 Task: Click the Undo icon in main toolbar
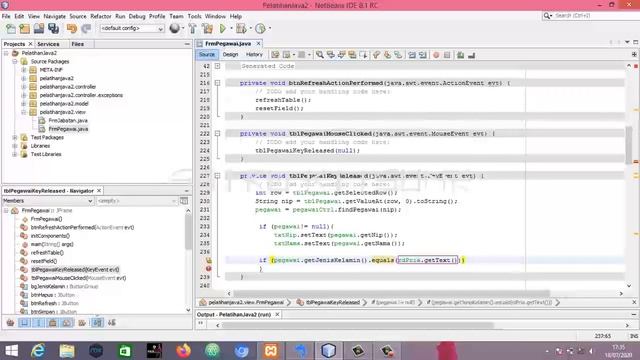coord(72,29)
